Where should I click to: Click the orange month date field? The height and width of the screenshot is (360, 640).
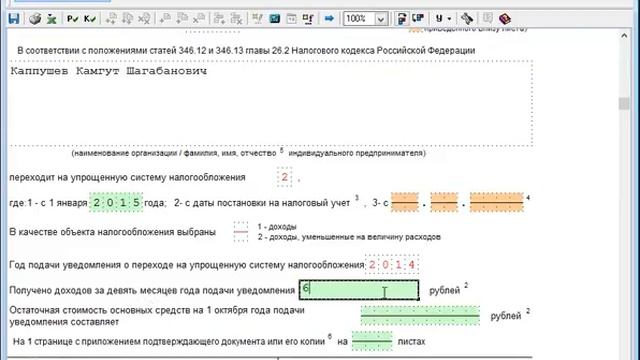[444, 202]
